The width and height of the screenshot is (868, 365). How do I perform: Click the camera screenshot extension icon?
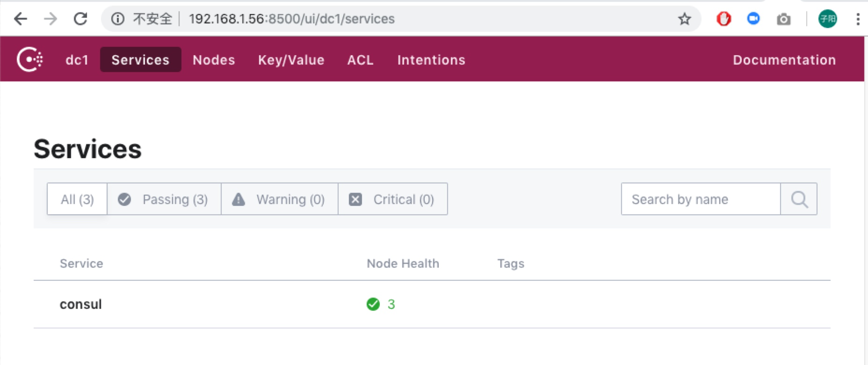tap(783, 19)
